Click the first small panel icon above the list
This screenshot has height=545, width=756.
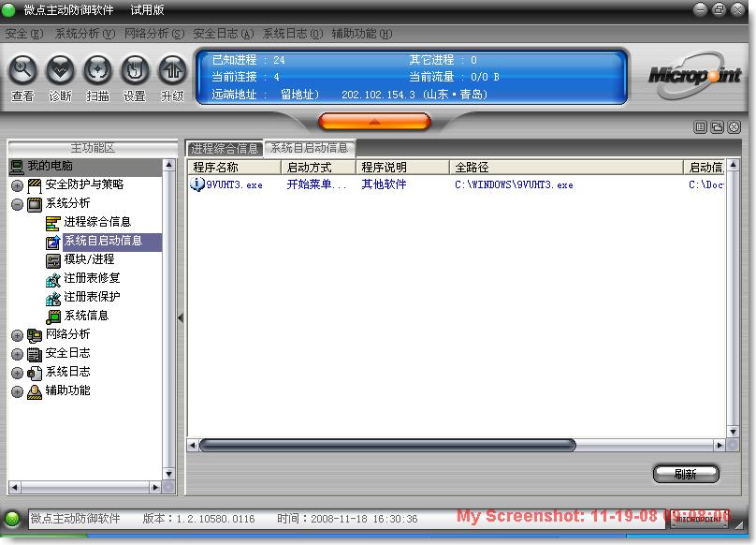click(700, 127)
